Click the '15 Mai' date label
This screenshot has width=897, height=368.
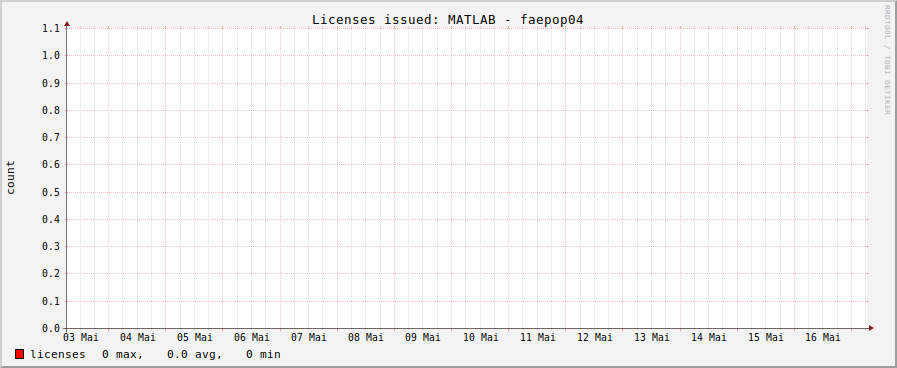coord(766,338)
